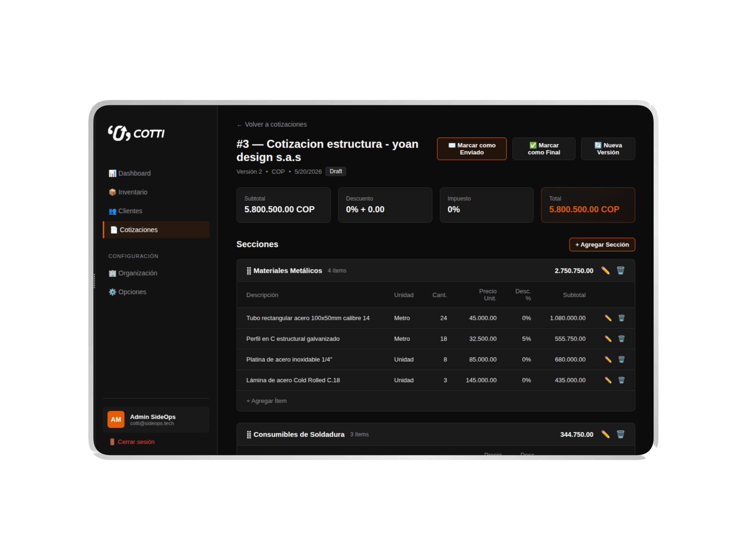Image resolution: width=747 pixels, height=560 pixels.
Task: Create a Nueva Versión
Action: 608,149
